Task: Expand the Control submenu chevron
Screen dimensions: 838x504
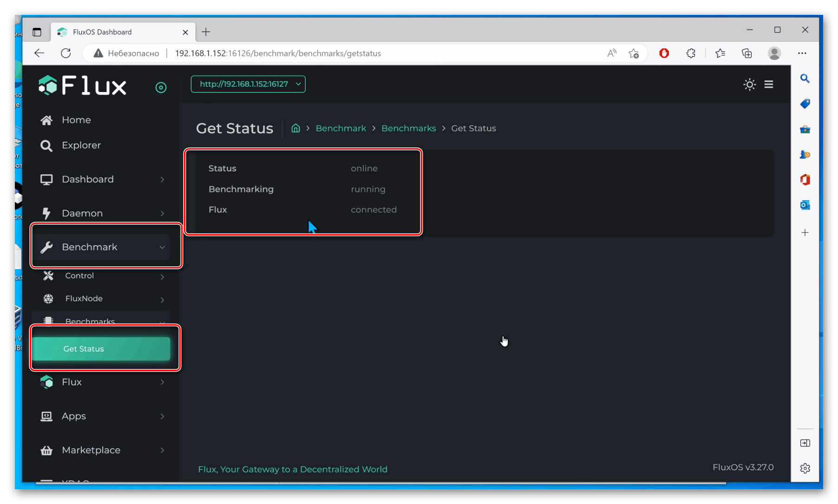Action: 162,277
